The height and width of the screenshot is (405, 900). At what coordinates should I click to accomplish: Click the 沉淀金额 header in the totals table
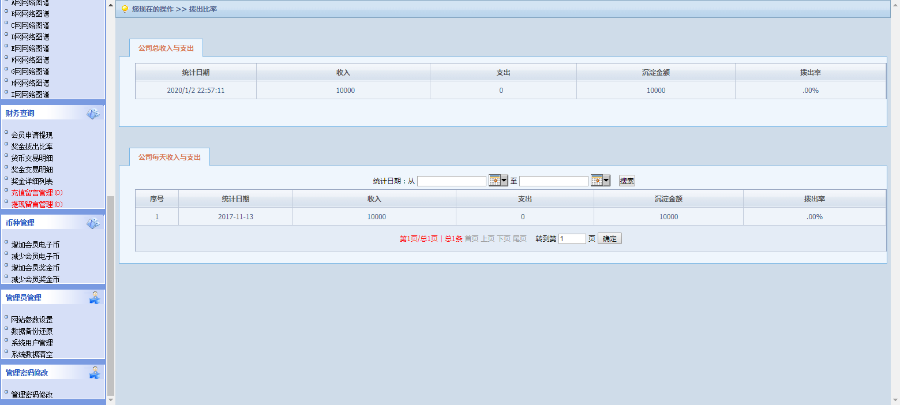655,73
